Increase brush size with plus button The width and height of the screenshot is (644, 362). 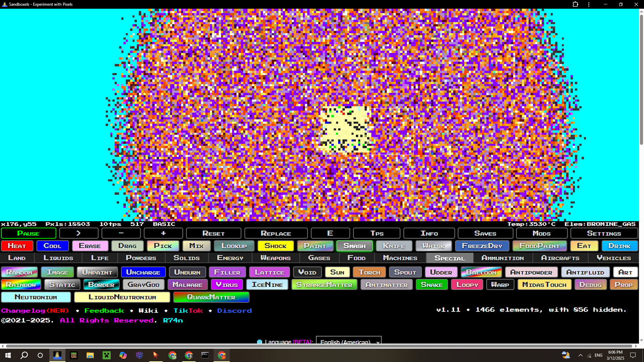coord(163,233)
